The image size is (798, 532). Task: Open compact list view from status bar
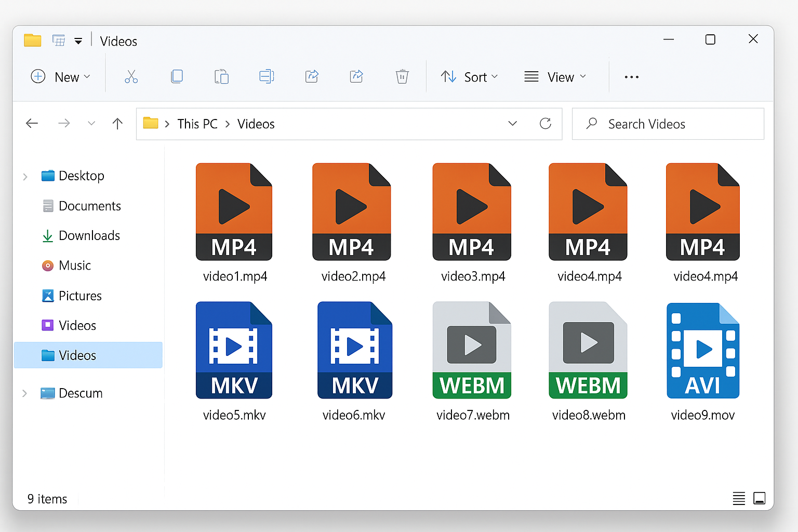738,498
